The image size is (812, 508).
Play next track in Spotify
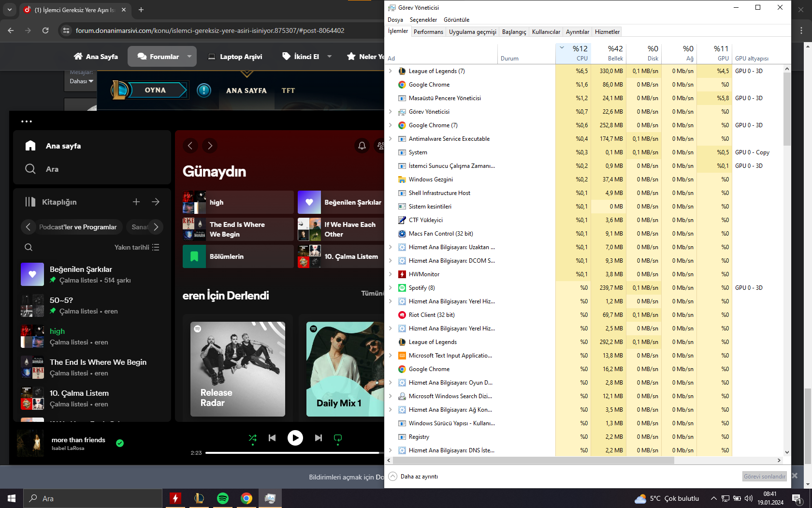(x=319, y=438)
